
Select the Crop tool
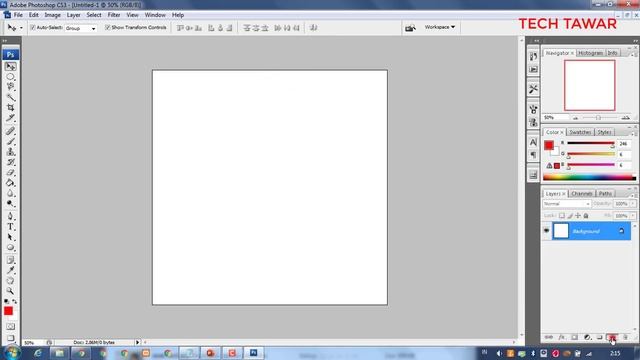[x=11, y=107]
